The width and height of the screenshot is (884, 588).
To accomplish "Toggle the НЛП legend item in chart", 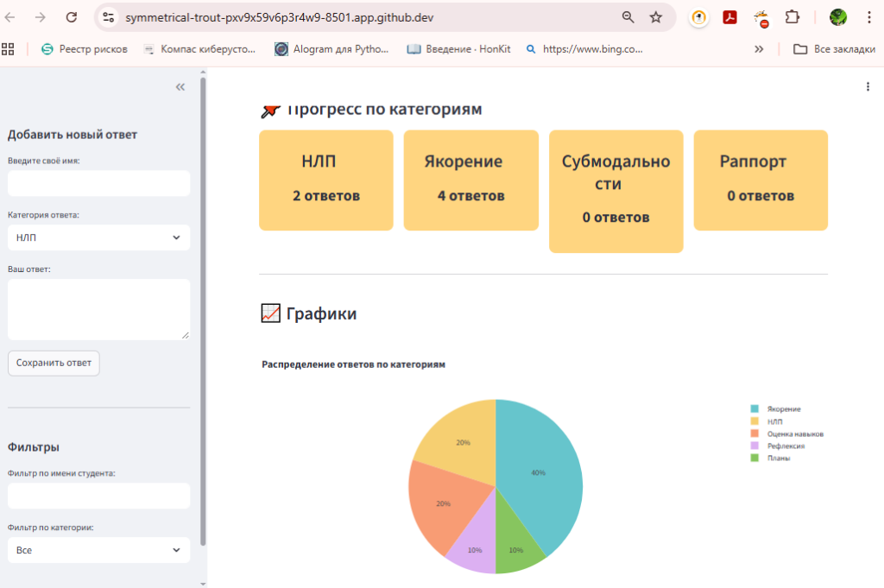I will 775,421.
